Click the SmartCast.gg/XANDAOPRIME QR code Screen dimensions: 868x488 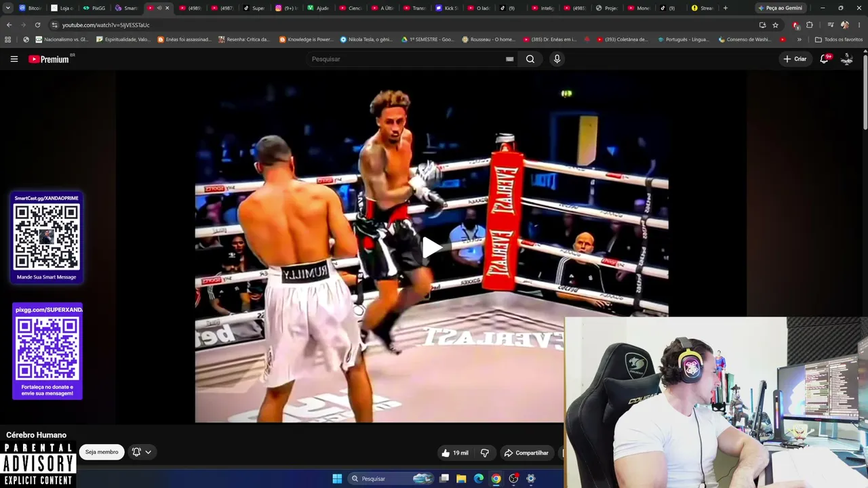47,237
